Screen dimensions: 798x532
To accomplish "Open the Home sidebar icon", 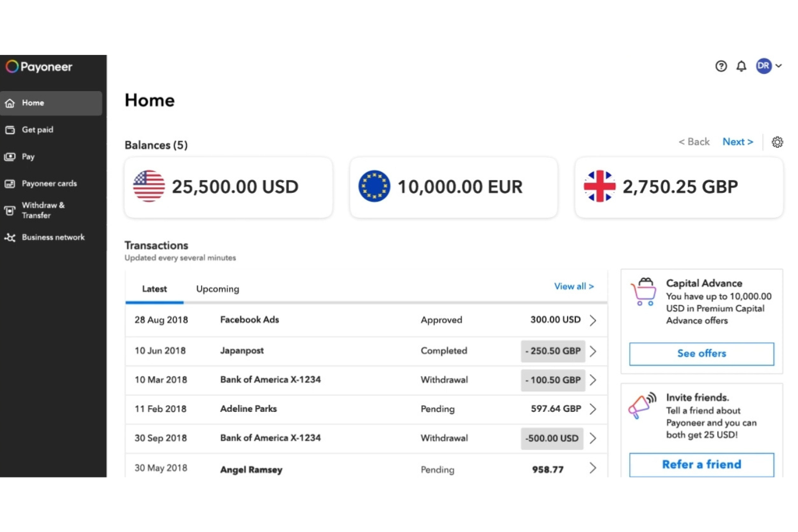I will pos(10,102).
